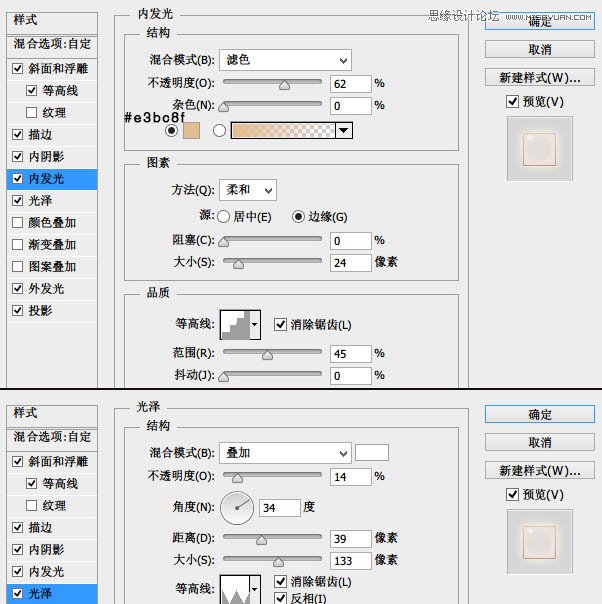Toggle 外发光 checkbox in the style list

pos(17,289)
